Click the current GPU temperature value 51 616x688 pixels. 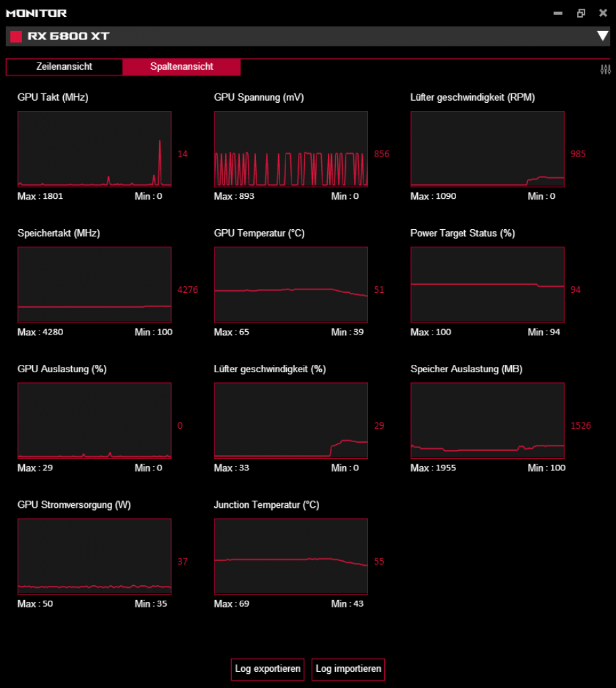point(379,290)
